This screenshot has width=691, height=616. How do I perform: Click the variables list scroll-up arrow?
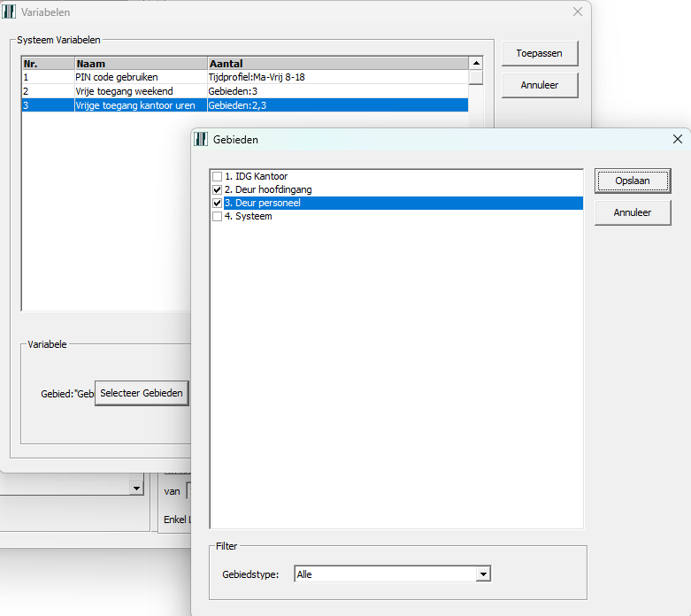point(476,64)
